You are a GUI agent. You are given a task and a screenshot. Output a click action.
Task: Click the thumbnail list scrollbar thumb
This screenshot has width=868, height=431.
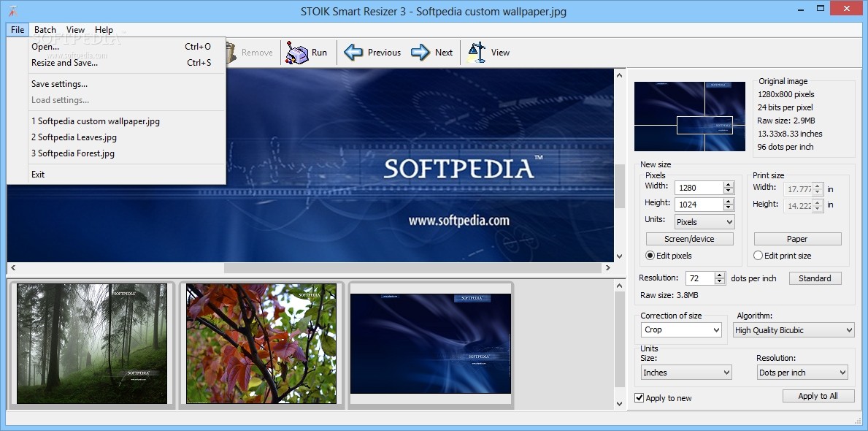click(x=620, y=340)
